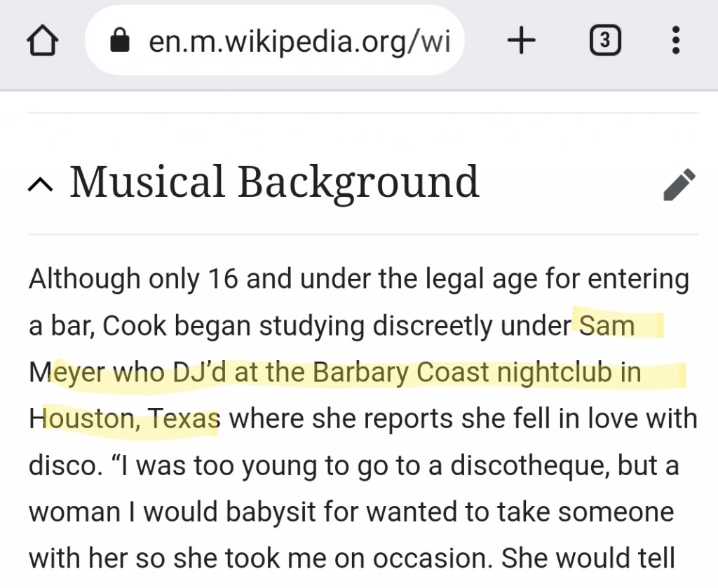Open the tab switcher showing 3 tabs
This screenshot has width=718, height=588.
[605, 42]
